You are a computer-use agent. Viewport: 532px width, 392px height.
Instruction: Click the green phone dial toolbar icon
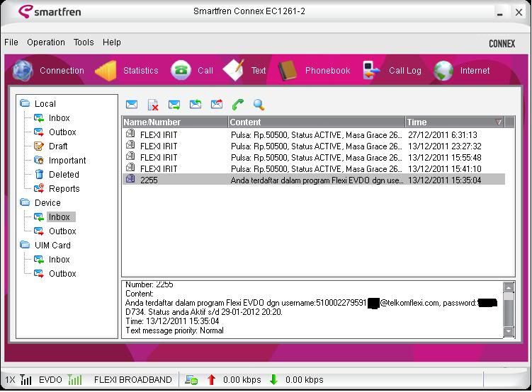(238, 104)
